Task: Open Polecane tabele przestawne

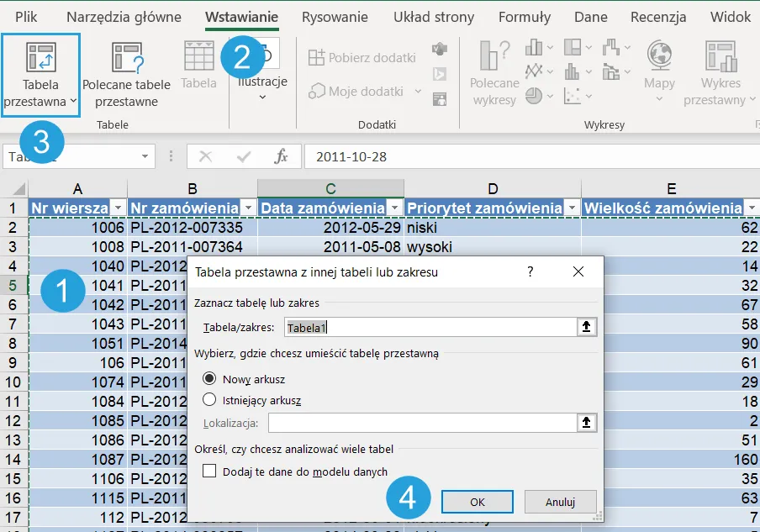Action: point(126,58)
